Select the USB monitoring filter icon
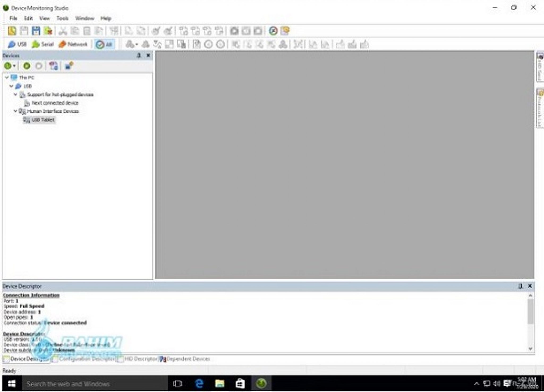 (x=18, y=44)
